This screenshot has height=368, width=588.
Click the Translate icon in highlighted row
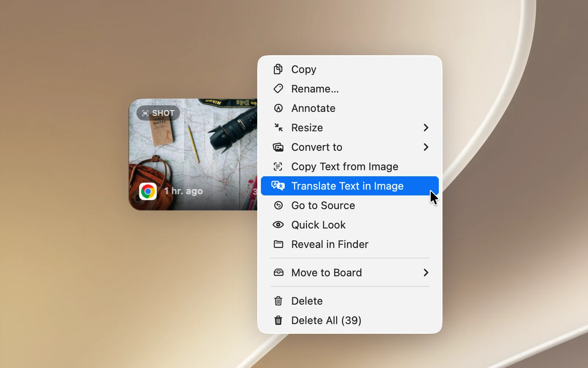click(278, 185)
